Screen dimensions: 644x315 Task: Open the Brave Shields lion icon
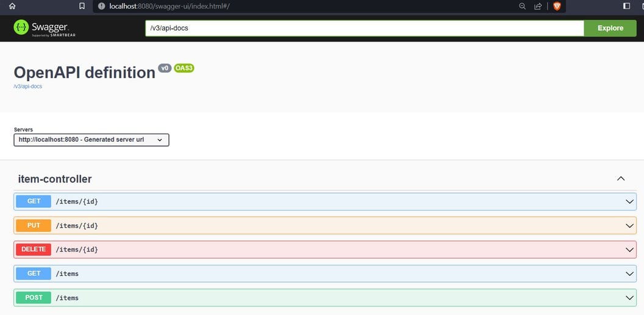point(557,6)
